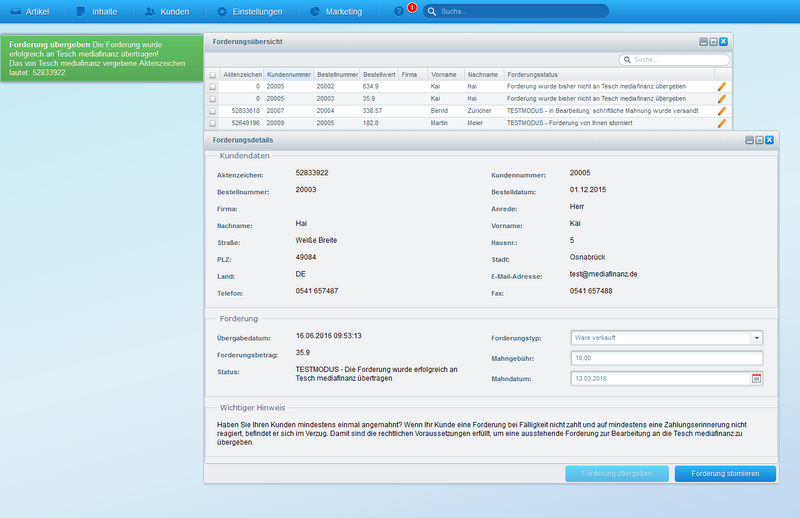Close the Forderungsübersicht window

[x=723, y=42]
